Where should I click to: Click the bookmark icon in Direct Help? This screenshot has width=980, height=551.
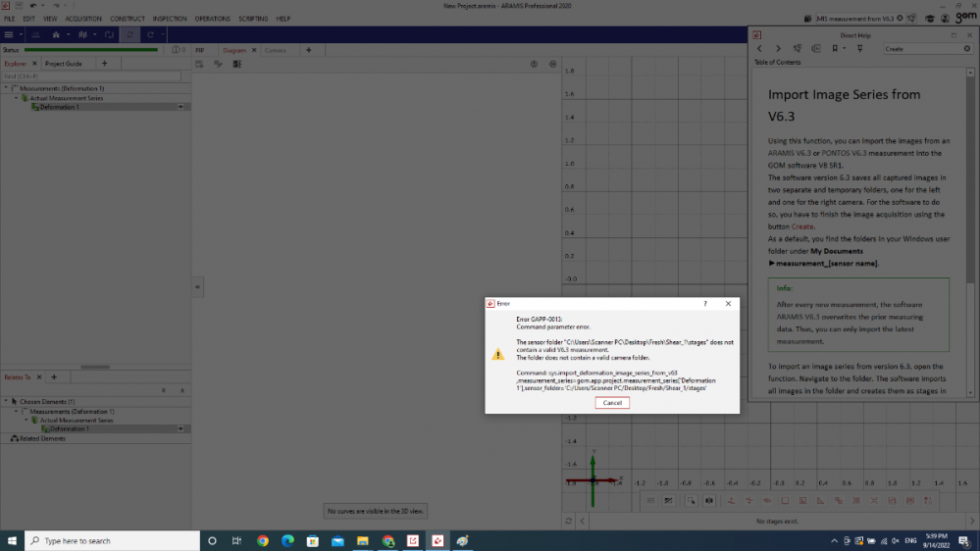point(835,49)
